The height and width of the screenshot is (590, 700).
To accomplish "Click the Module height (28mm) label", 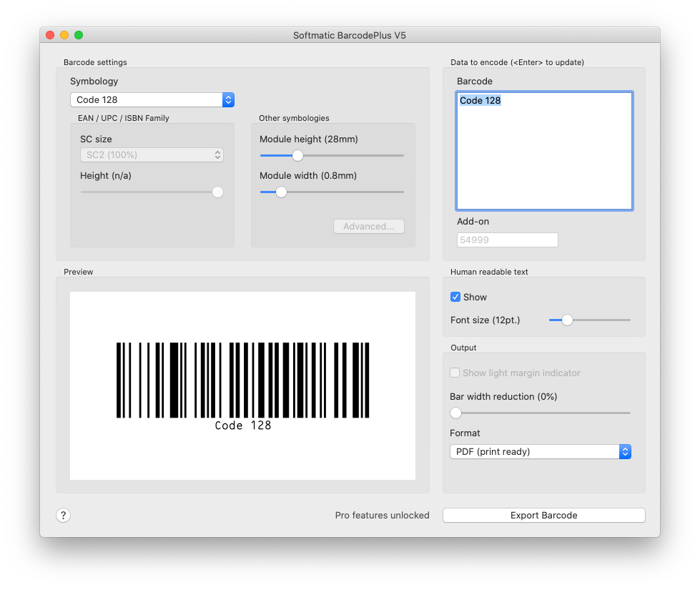I will coord(309,139).
